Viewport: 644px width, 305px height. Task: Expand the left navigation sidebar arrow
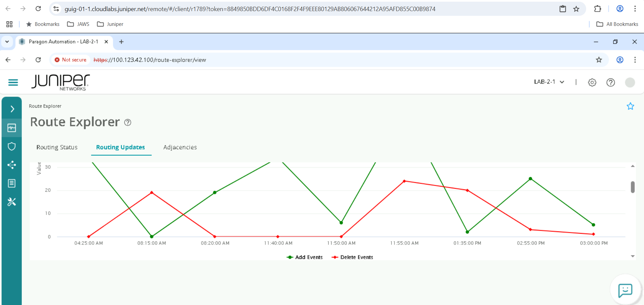pos(12,108)
